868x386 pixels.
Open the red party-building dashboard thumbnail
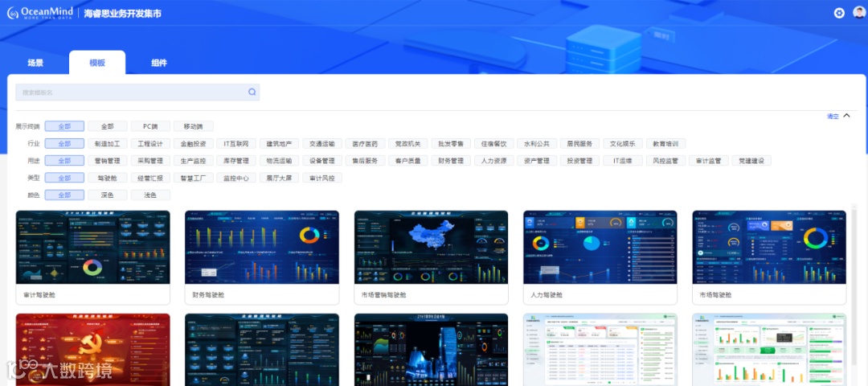(93, 350)
